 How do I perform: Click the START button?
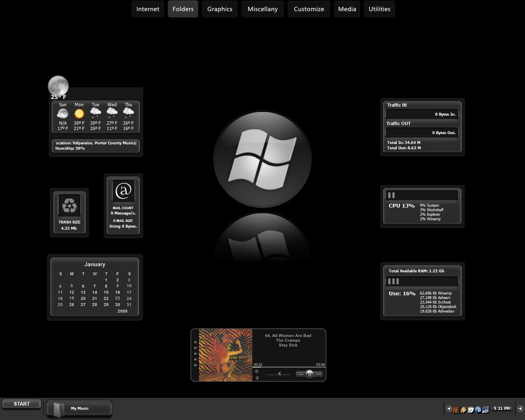[22, 404]
